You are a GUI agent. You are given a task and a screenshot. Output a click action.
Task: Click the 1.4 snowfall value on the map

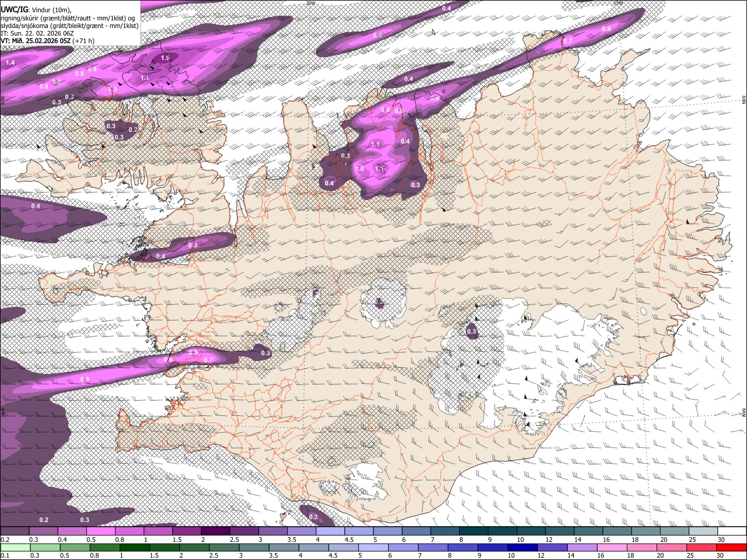10,62
